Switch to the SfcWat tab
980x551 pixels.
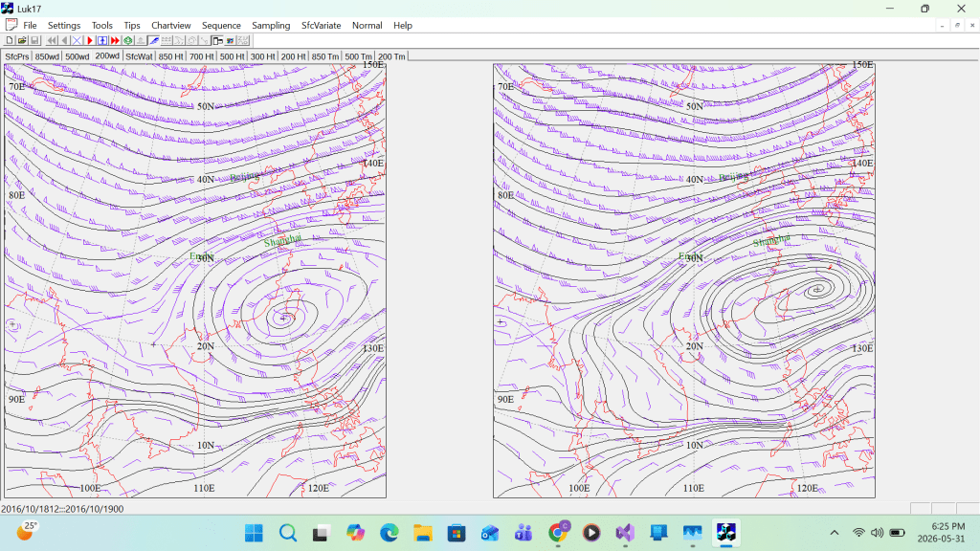click(139, 56)
